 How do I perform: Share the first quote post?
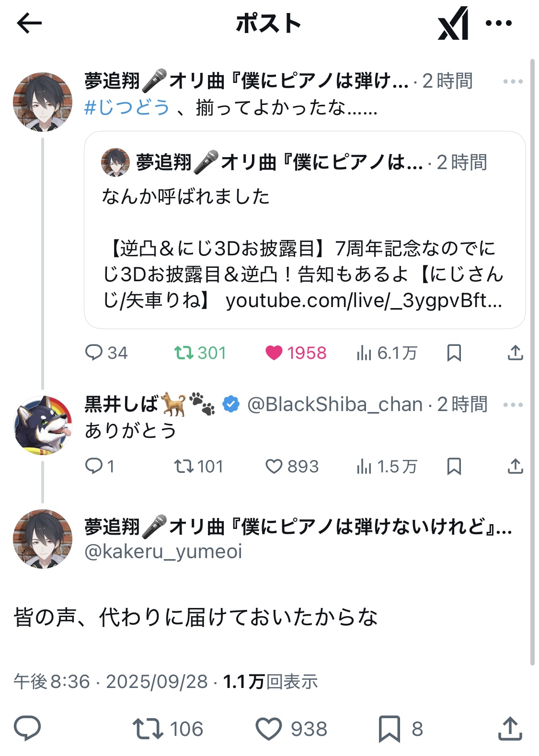point(515,353)
